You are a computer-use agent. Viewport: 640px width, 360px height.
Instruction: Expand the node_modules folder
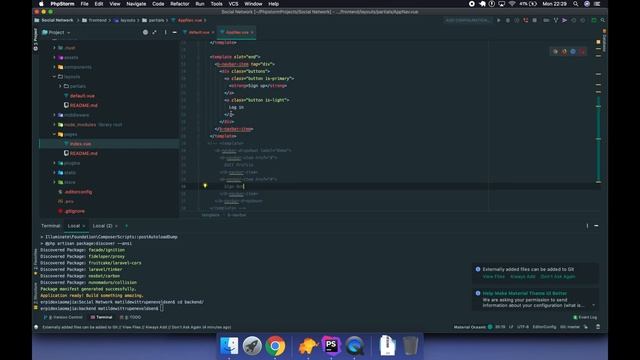coord(54,124)
